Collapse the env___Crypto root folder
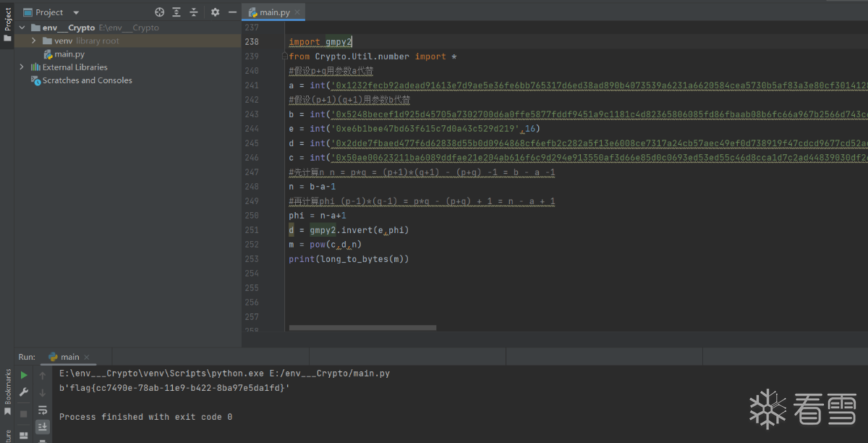This screenshot has width=868, height=443. pyautogui.click(x=20, y=28)
